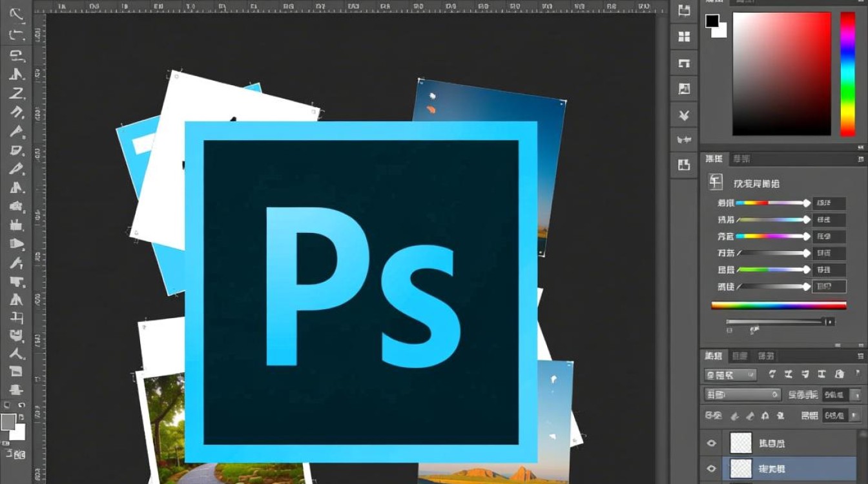Click the document-shaped smart object filter icon
The image size is (868, 484).
pos(838,374)
